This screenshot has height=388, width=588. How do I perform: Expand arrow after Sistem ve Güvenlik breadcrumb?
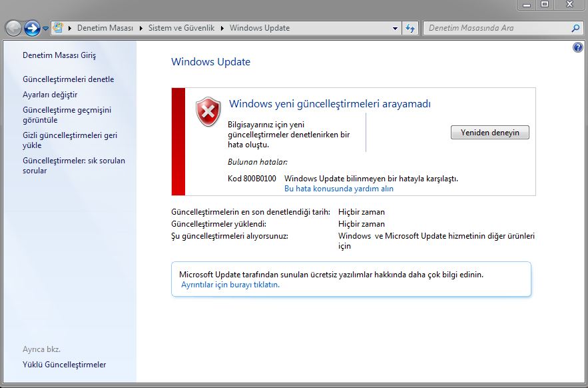tap(222, 28)
